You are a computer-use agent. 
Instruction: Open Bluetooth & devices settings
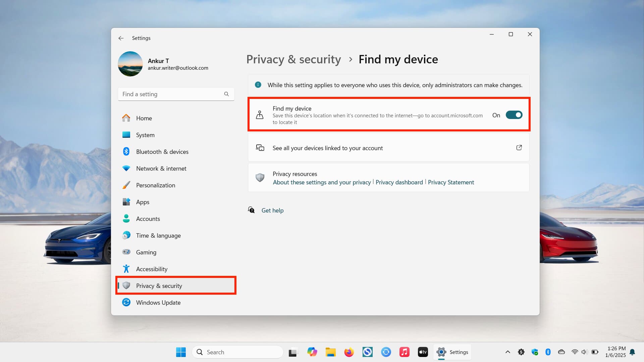[x=162, y=152]
